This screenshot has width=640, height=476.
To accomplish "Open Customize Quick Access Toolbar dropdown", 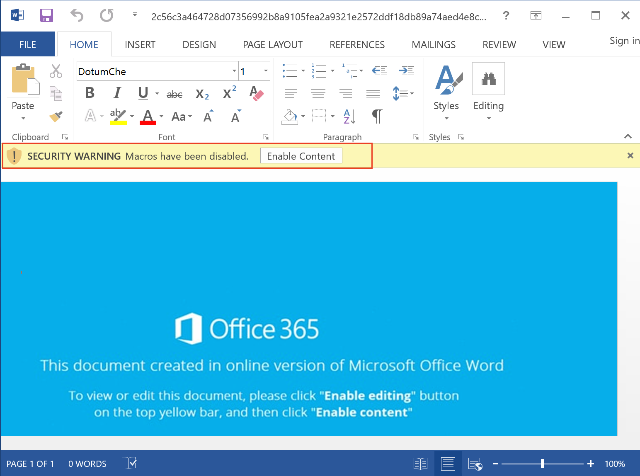I will [x=135, y=15].
